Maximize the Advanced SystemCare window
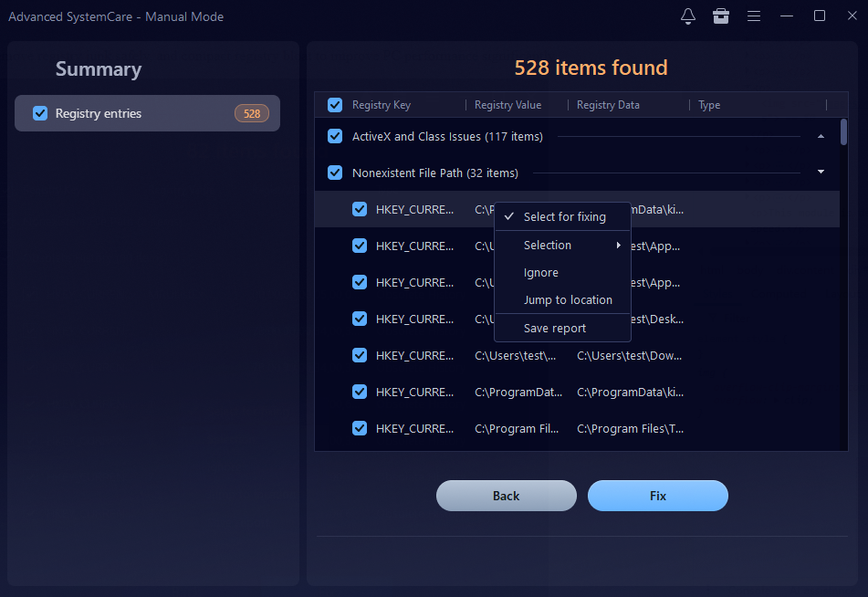The image size is (868, 597). [820, 16]
